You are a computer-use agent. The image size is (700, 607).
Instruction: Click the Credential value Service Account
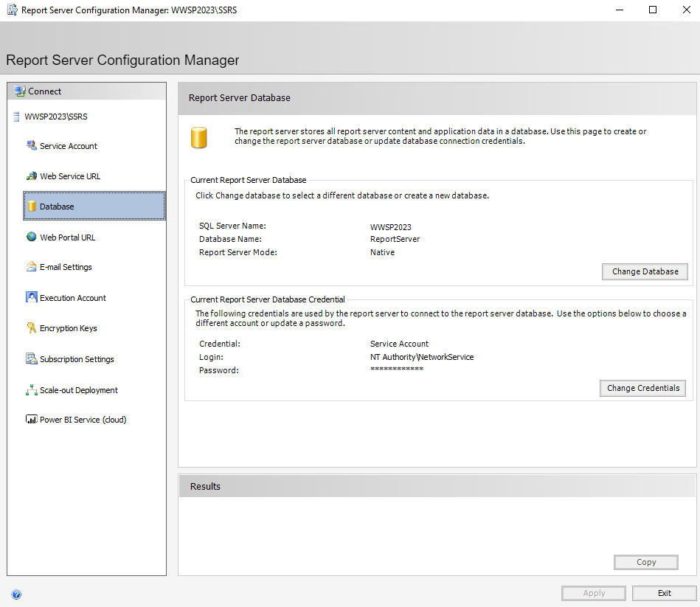point(399,344)
